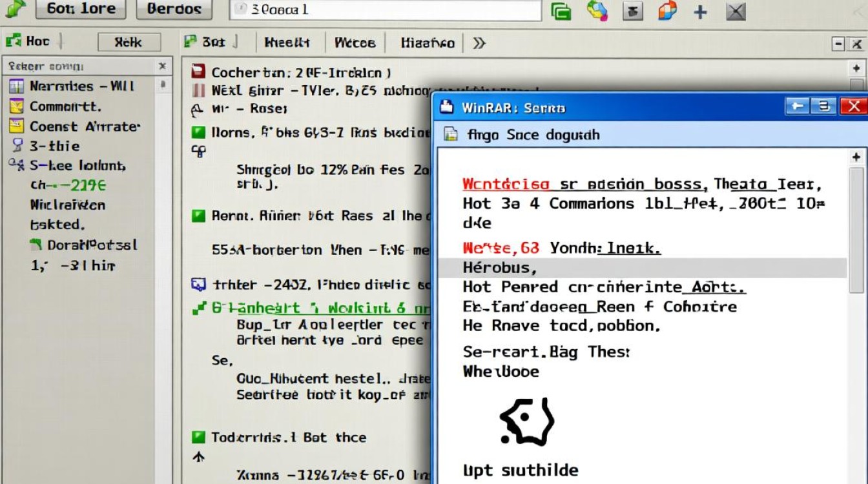Click the 'fingo Sace dogudah' header text
Screen dimensions: 868x484
click(x=533, y=135)
